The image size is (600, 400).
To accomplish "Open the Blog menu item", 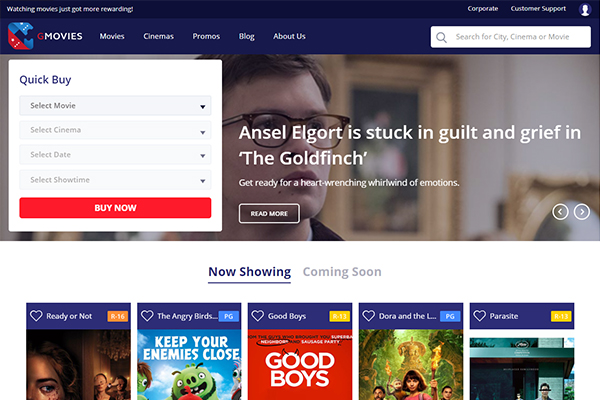I will click(x=247, y=36).
